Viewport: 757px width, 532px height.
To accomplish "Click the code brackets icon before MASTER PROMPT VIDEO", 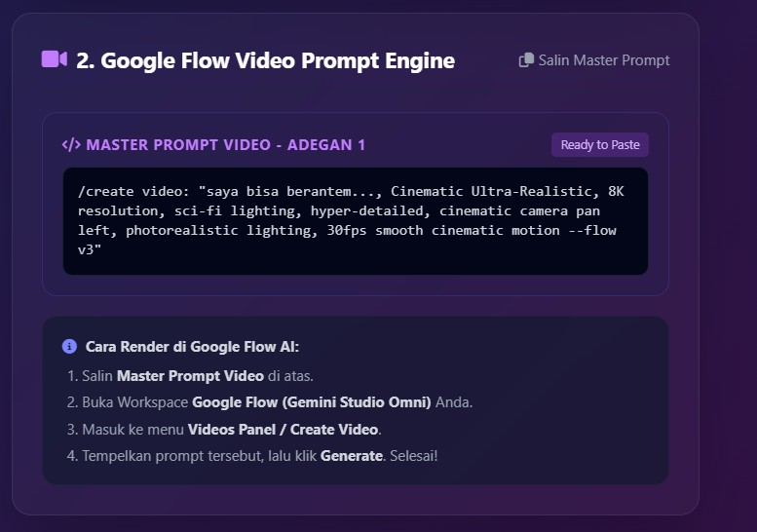I will coord(71,144).
